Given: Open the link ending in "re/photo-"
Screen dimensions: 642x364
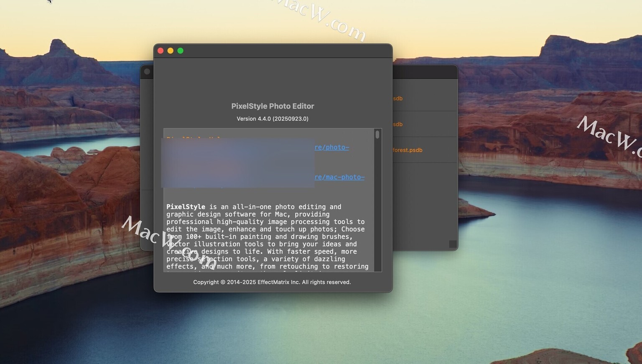Looking at the screenshot, I should (332, 147).
